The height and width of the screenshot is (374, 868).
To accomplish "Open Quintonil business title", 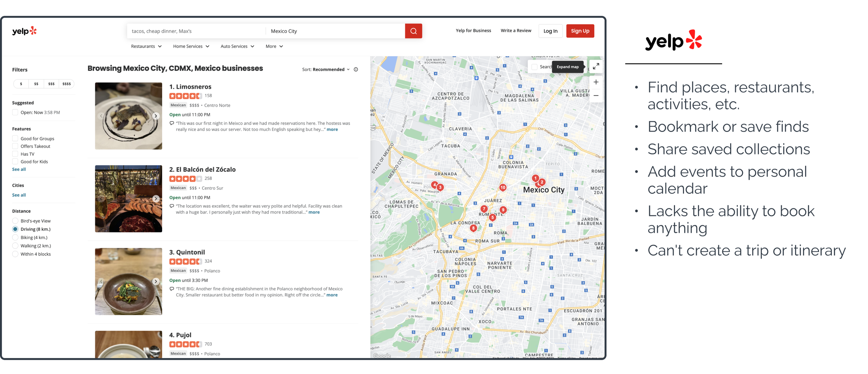I will pos(190,252).
